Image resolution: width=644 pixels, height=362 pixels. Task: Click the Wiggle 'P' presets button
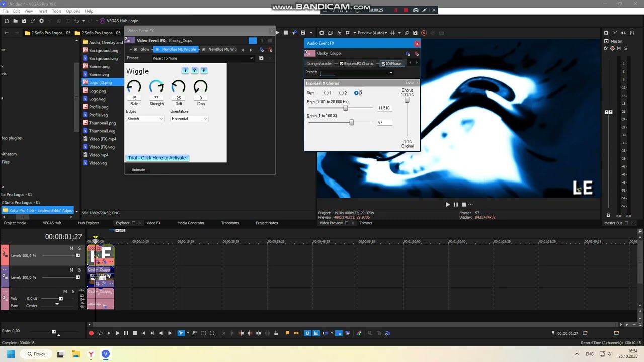(204, 70)
